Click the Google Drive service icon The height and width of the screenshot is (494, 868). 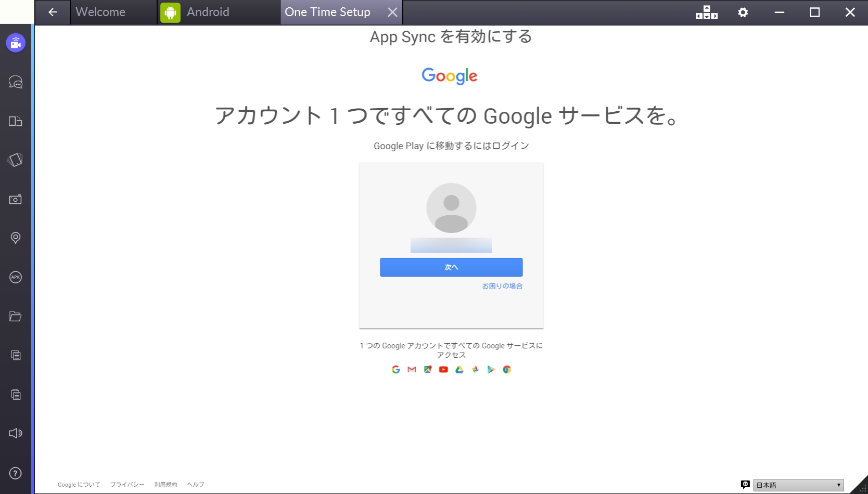459,369
